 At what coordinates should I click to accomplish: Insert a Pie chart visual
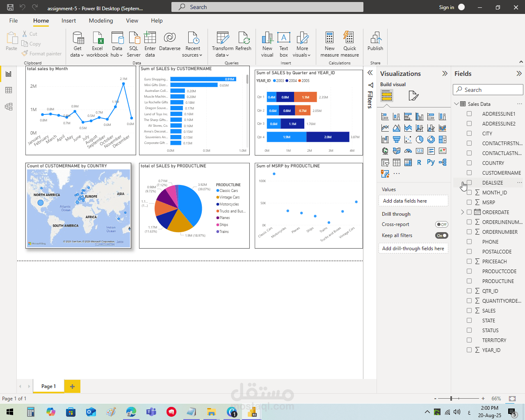tap(419, 140)
